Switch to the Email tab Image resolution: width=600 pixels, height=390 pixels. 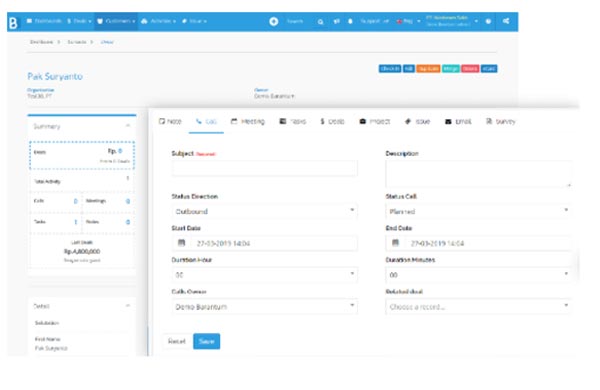coord(458,121)
